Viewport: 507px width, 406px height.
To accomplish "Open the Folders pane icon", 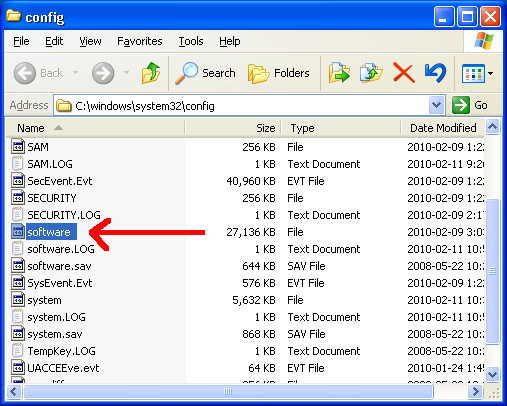I will (258, 73).
